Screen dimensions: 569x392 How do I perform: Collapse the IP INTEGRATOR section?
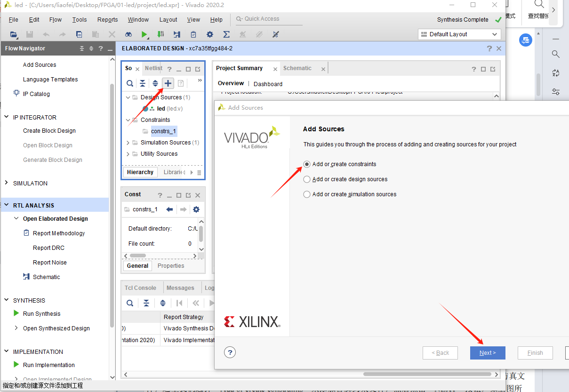pos(7,117)
